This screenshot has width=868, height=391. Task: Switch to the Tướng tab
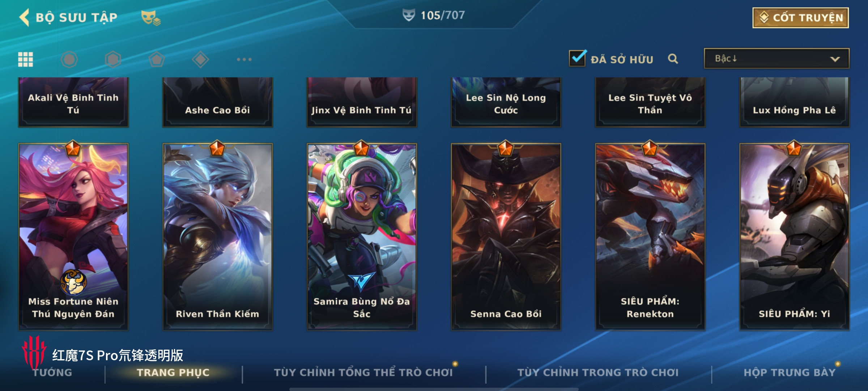coord(52,372)
